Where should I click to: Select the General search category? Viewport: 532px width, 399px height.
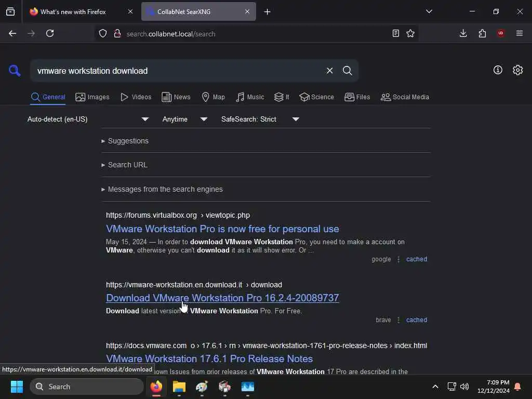click(48, 97)
